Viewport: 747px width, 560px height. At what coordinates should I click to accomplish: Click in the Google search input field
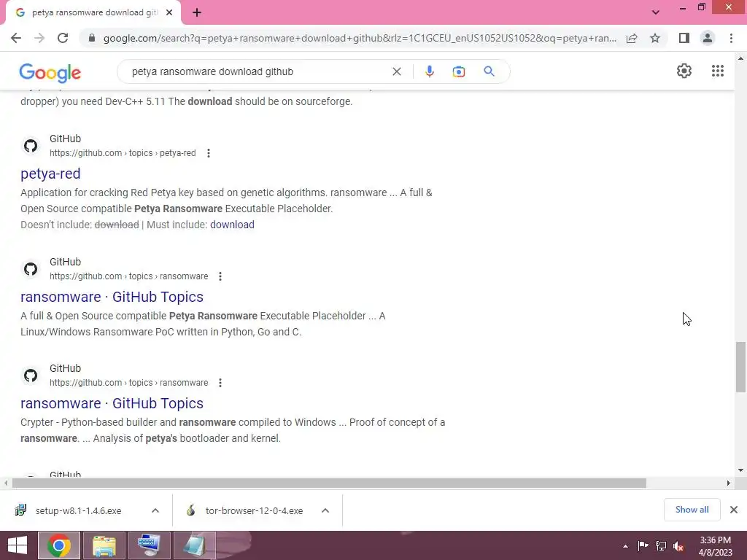[x=258, y=71]
